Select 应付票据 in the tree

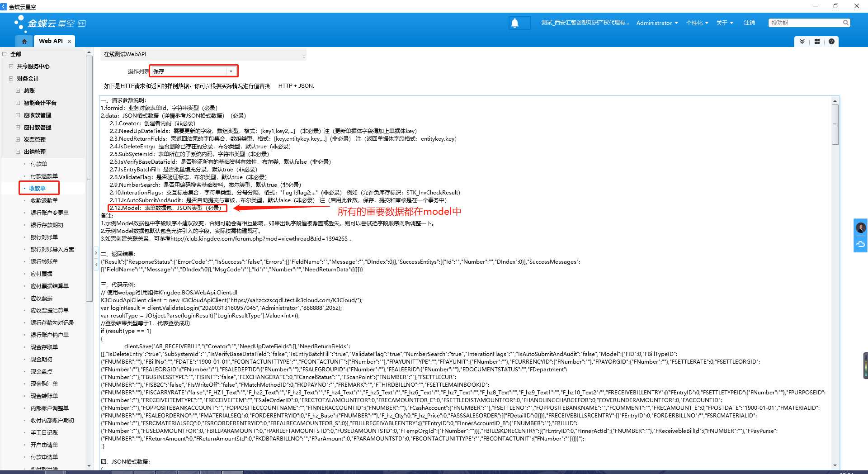pos(41,274)
